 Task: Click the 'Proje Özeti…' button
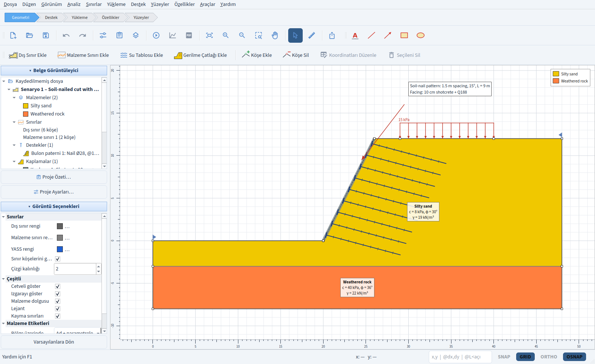coord(54,177)
